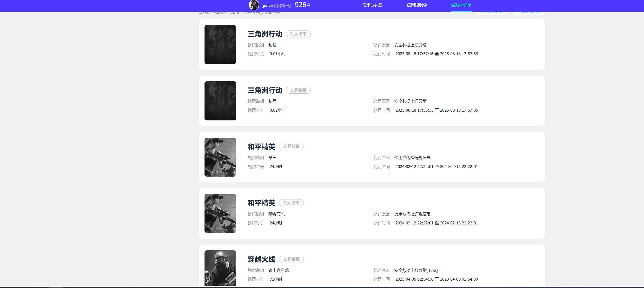Image resolution: width=644 pixels, height=288 pixels.
Task: Click the 2024-02-12 time range in the 禁言 card
Action: [x=436, y=167]
